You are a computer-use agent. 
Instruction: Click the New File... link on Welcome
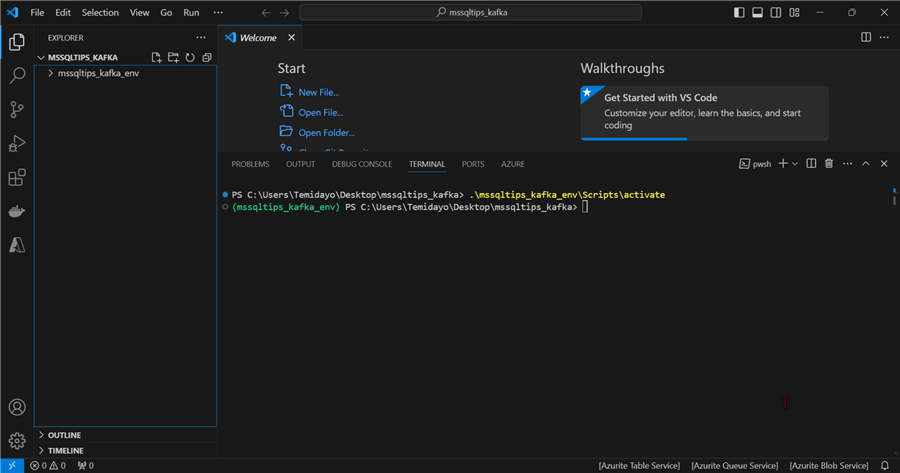click(318, 92)
